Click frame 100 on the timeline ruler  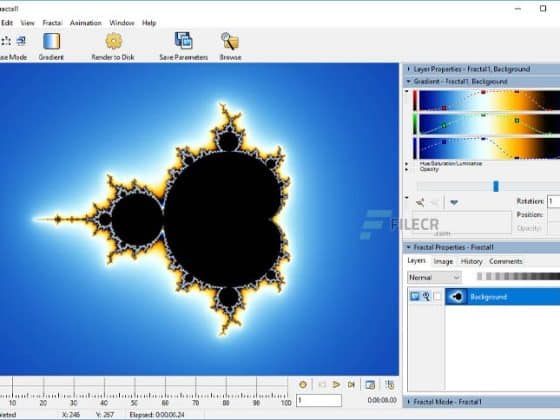tap(286, 403)
